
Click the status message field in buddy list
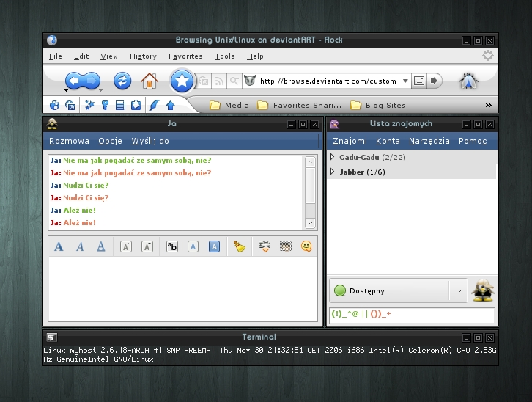(412, 315)
